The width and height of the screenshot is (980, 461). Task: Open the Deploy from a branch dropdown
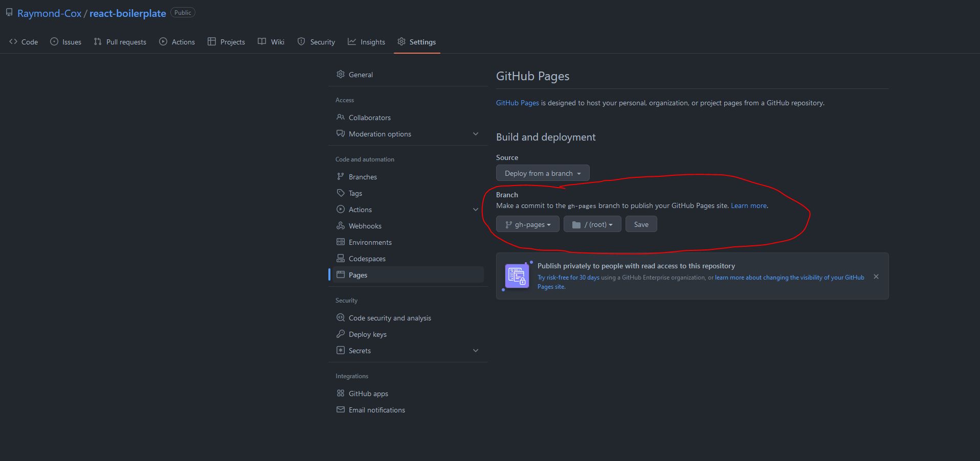543,173
